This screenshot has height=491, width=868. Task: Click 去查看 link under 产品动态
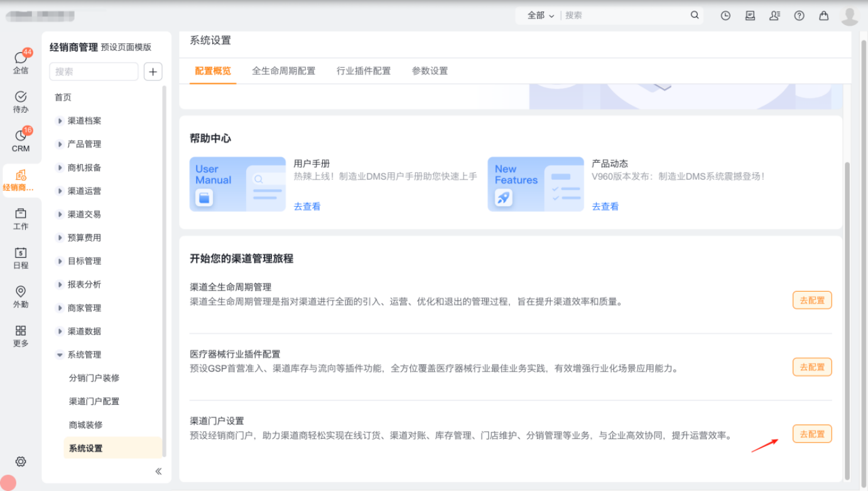pos(605,206)
